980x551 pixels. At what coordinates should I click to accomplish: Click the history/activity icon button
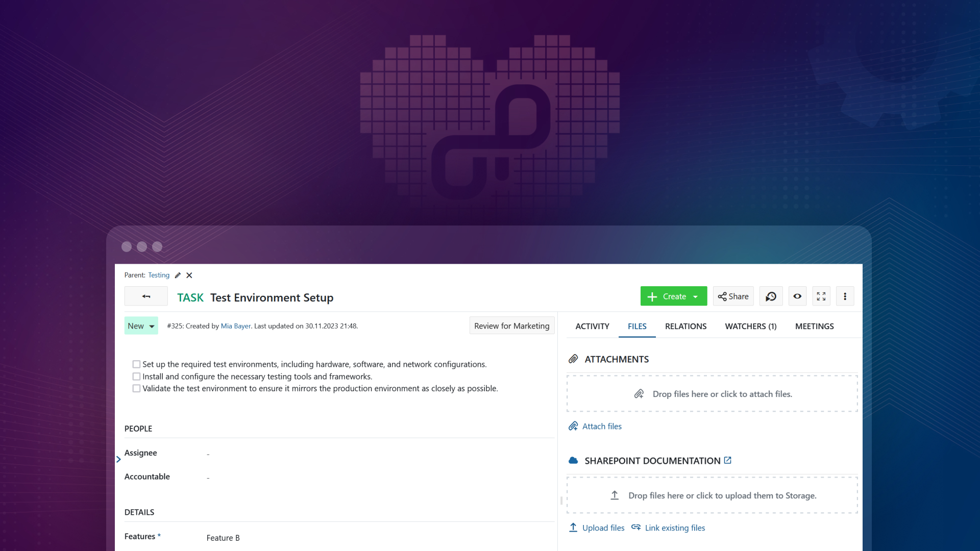(771, 296)
